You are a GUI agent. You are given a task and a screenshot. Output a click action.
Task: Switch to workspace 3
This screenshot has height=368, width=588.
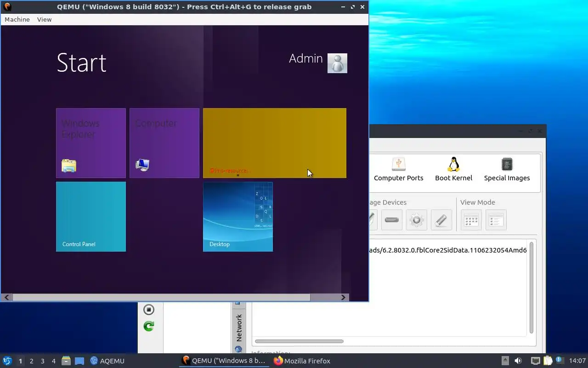click(42, 361)
